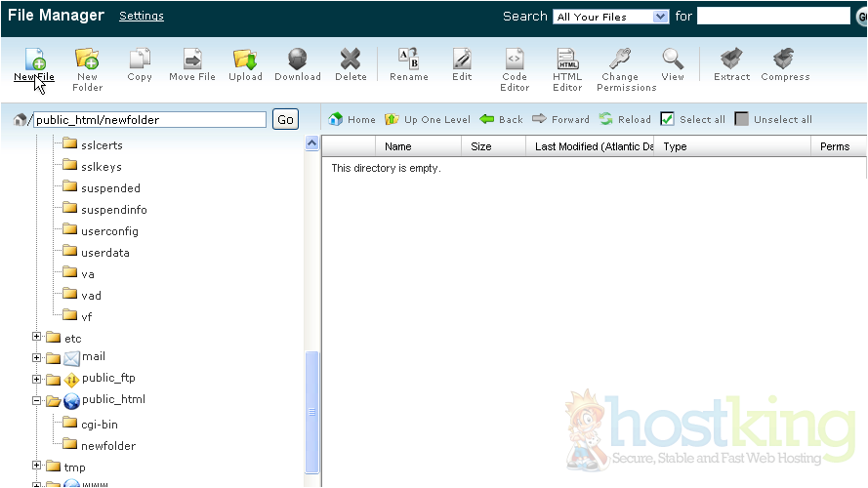
Task: Collapse the public_html folder node
Action: 37,400
